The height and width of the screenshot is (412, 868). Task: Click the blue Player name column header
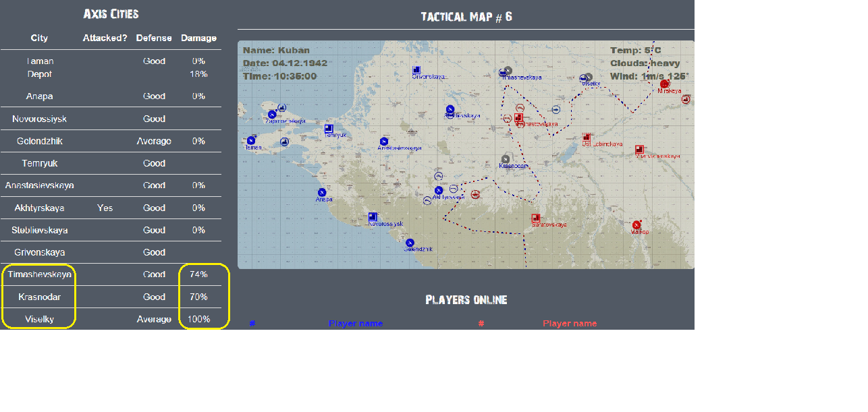point(356,324)
